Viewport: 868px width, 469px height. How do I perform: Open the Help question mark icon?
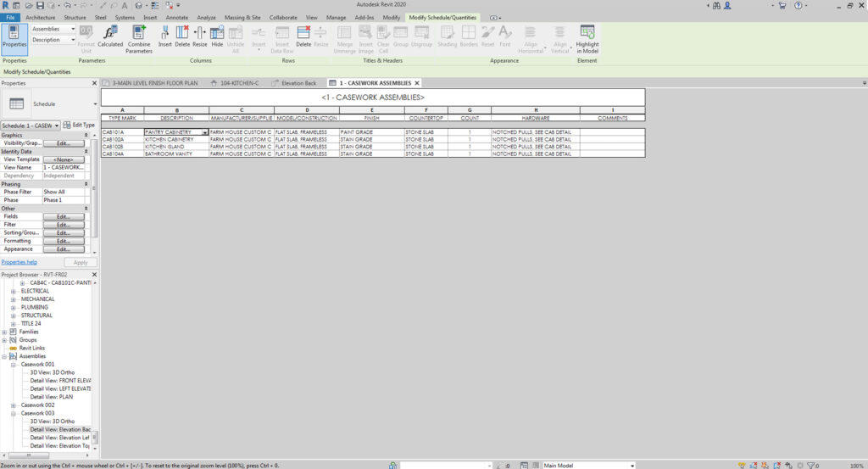(798, 5)
